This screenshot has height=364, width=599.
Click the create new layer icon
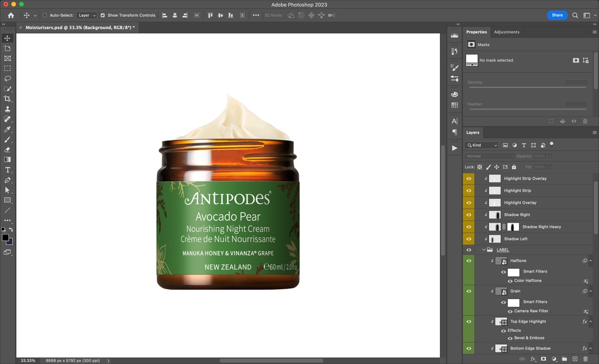pyautogui.click(x=575, y=359)
